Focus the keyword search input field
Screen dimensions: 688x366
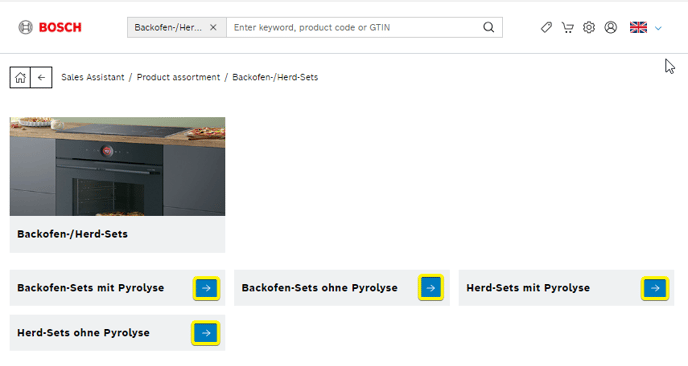354,27
